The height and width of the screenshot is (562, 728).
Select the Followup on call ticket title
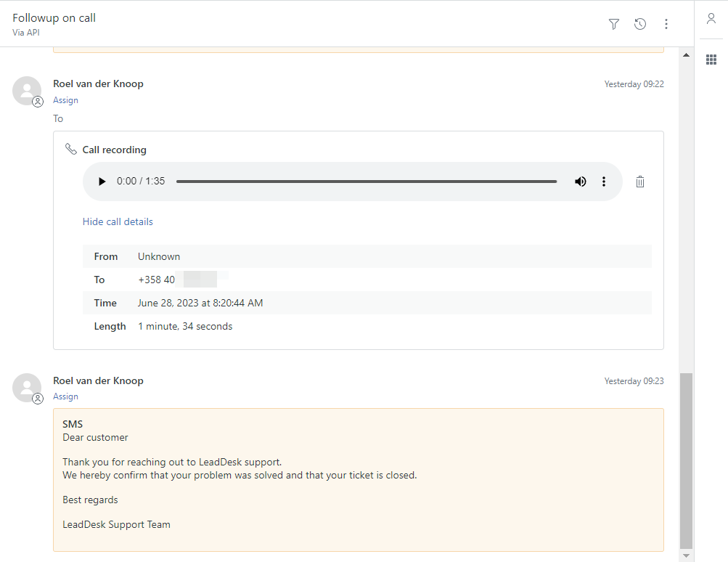[54, 17]
